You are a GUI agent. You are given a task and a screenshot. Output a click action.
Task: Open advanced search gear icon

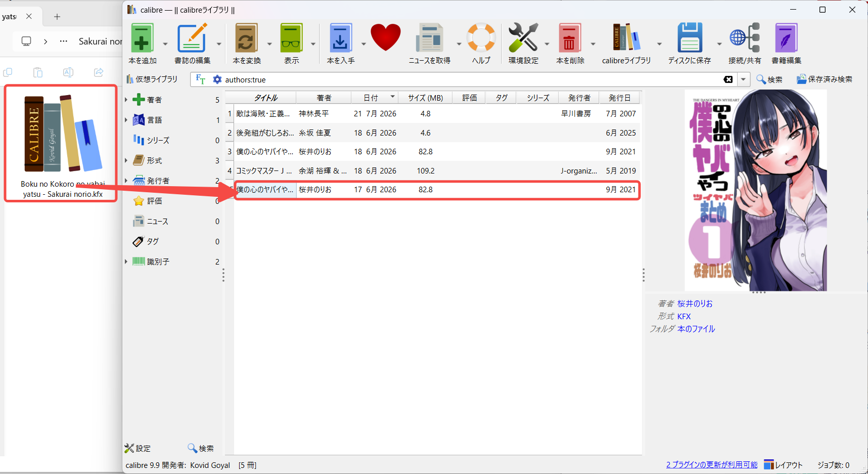217,79
